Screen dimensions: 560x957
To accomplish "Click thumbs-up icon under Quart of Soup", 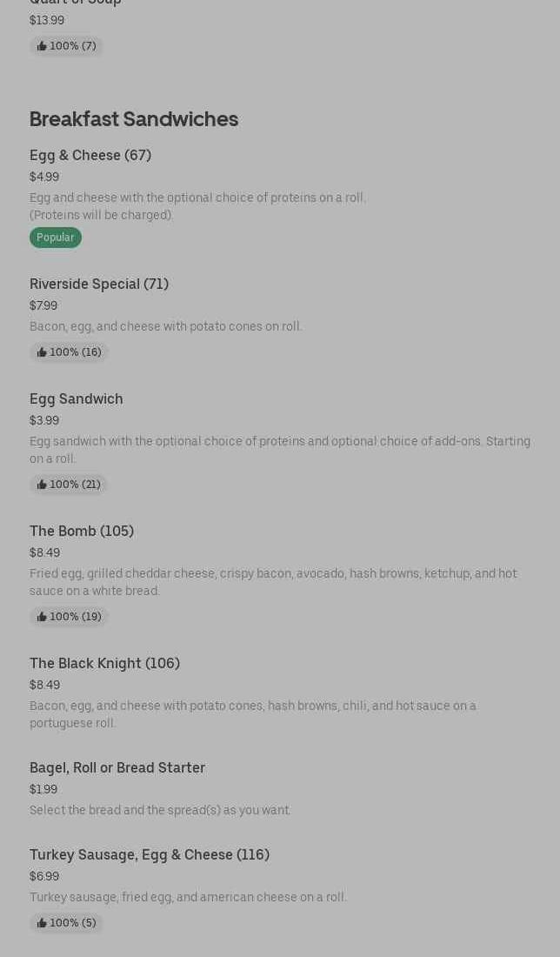I will pos(42,46).
